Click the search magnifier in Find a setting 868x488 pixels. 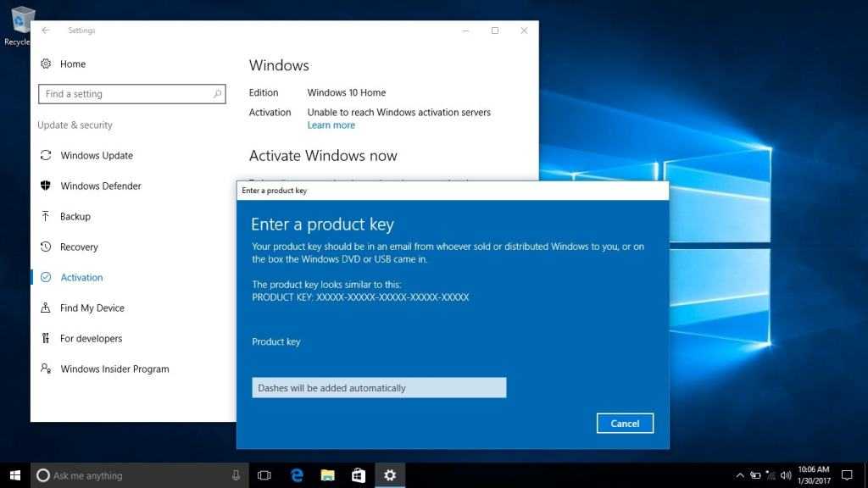(217, 94)
